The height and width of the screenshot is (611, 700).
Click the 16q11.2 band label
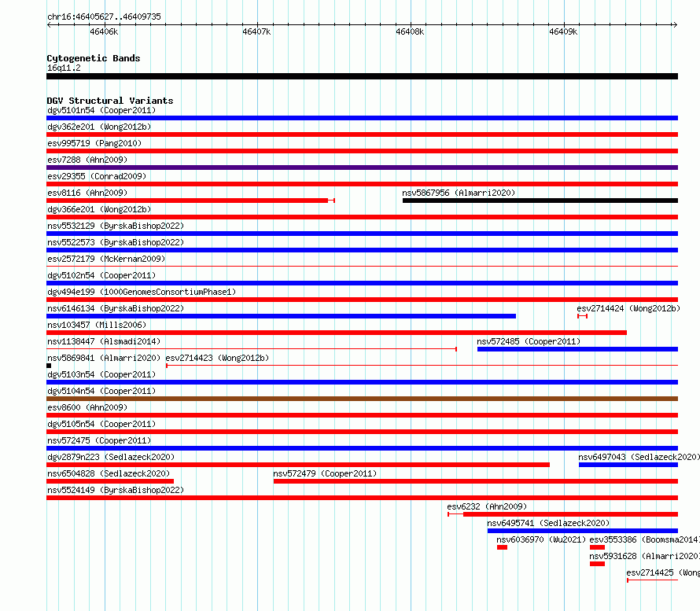64,68
